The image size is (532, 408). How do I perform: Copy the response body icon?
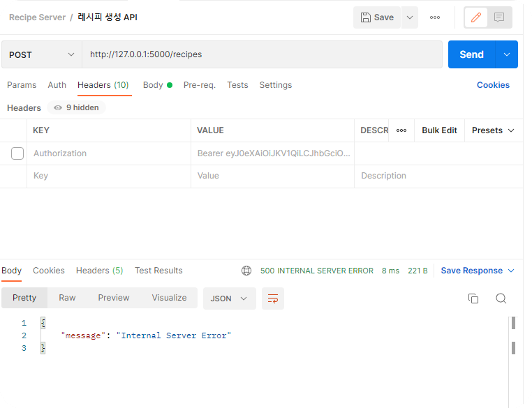click(473, 299)
